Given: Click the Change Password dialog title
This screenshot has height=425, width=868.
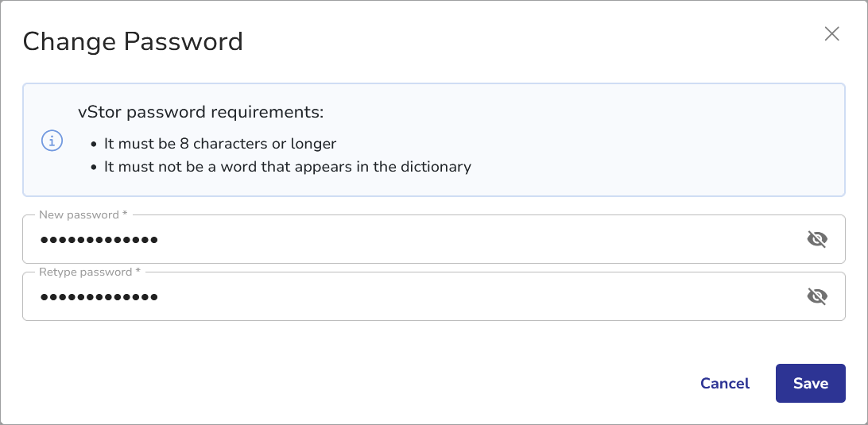Looking at the screenshot, I should pos(133,41).
